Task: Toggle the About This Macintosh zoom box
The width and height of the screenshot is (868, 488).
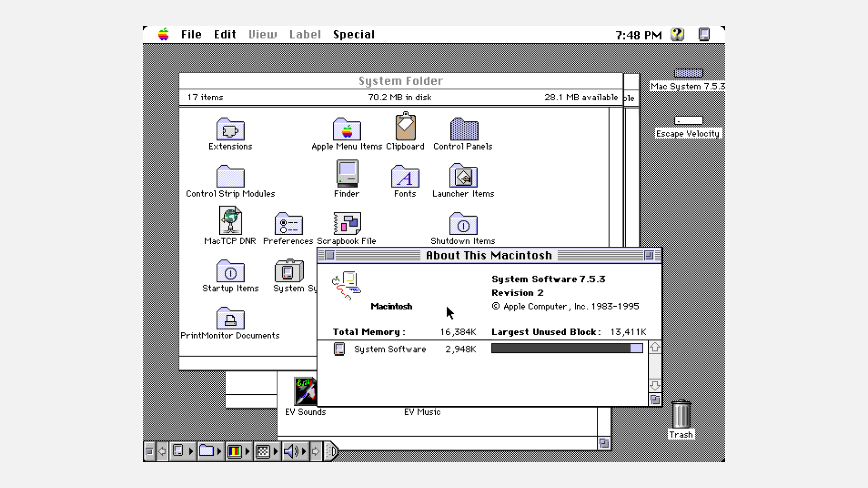Action: pyautogui.click(x=649, y=256)
